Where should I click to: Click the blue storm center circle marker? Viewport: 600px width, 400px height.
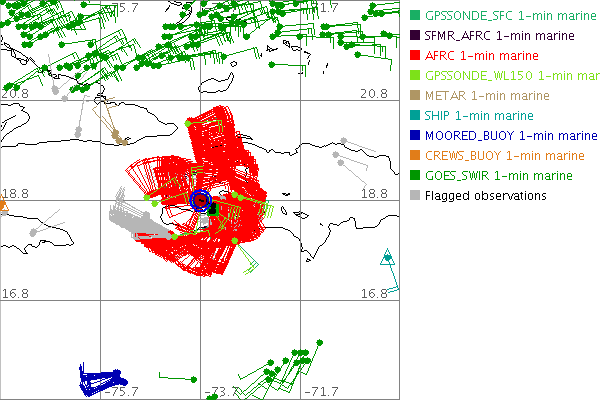point(202,200)
